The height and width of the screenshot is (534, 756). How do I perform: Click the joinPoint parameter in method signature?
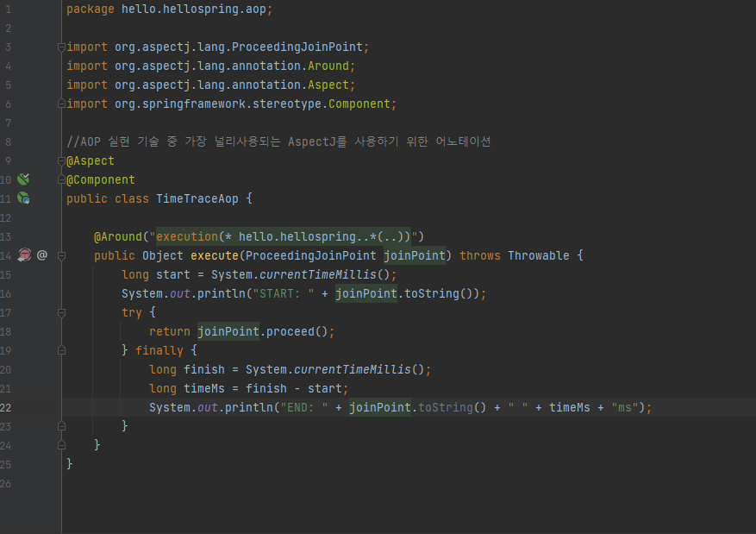tap(415, 255)
